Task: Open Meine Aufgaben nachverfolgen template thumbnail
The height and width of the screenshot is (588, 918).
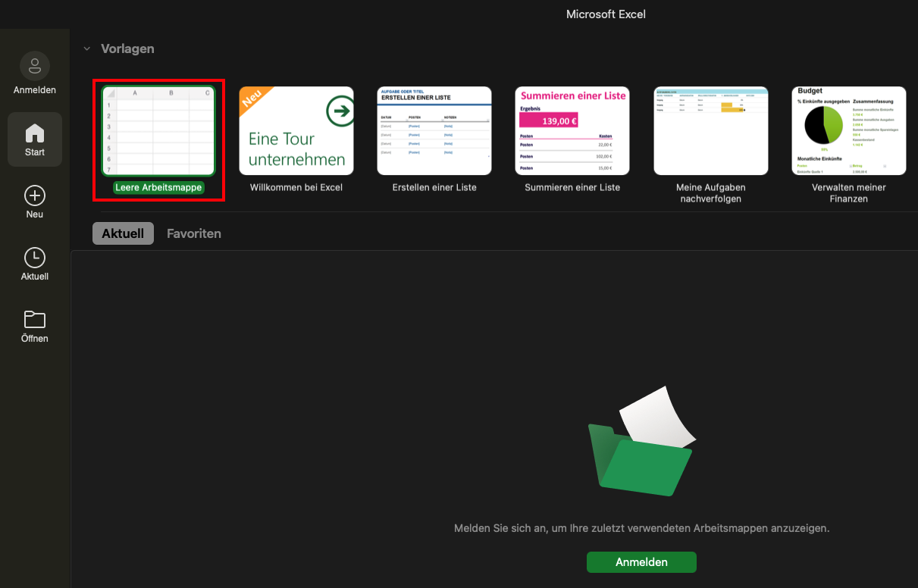Action: coord(710,130)
